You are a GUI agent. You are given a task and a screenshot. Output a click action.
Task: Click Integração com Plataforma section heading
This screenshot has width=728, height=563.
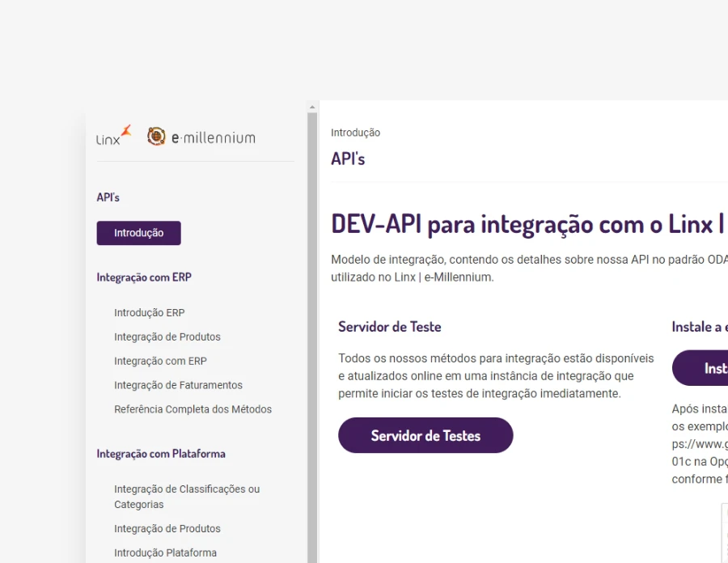click(161, 454)
